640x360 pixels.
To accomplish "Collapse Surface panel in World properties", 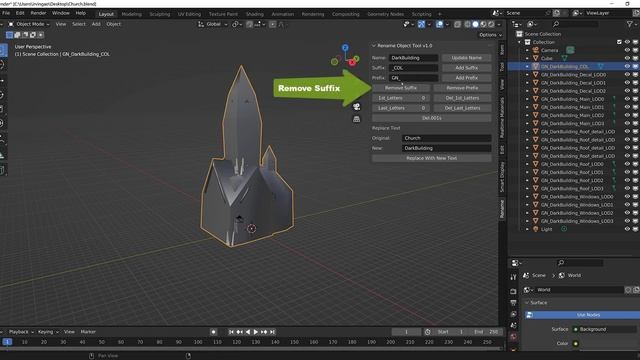I will click(527, 303).
